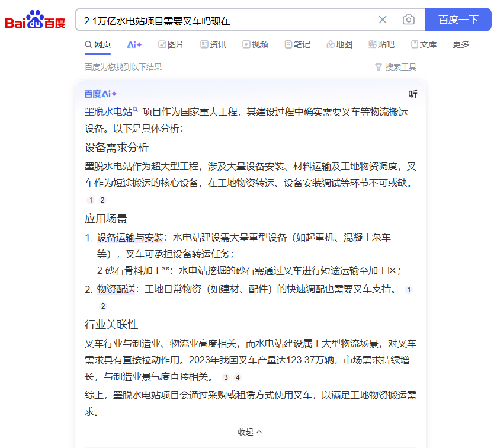Open image search with the camera icon
Viewport: 497px width, 448px height.
click(x=409, y=20)
